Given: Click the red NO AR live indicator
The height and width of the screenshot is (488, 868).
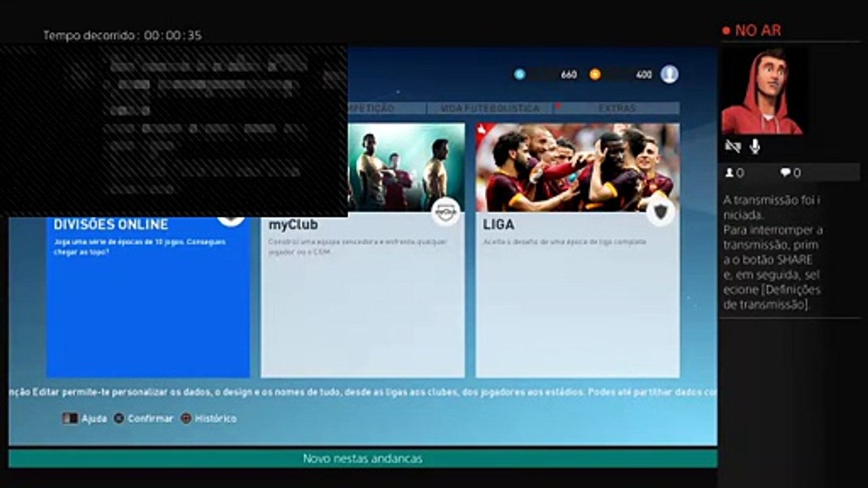Looking at the screenshot, I should pos(752,30).
